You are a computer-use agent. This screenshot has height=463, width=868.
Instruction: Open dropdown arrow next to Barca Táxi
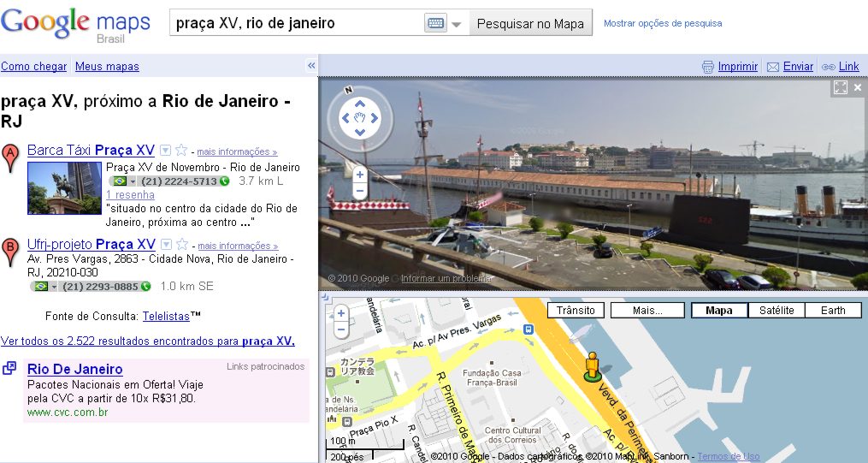[x=166, y=150]
